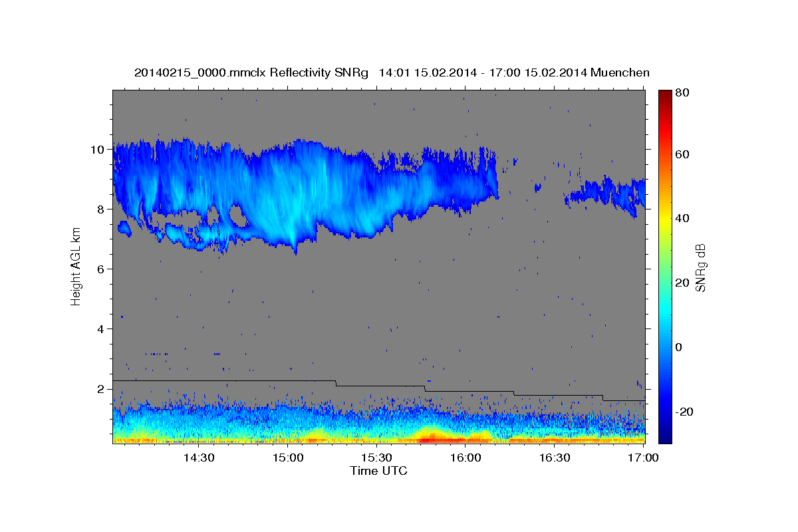Click the 'Time UTC' axis label
The image size is (798, 532).
pos(378,471)
